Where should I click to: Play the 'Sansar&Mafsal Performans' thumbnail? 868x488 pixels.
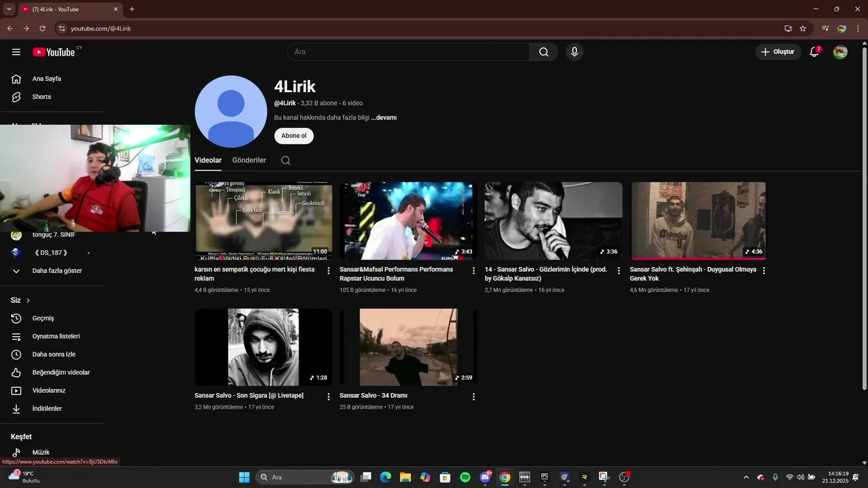pos(408,221)
